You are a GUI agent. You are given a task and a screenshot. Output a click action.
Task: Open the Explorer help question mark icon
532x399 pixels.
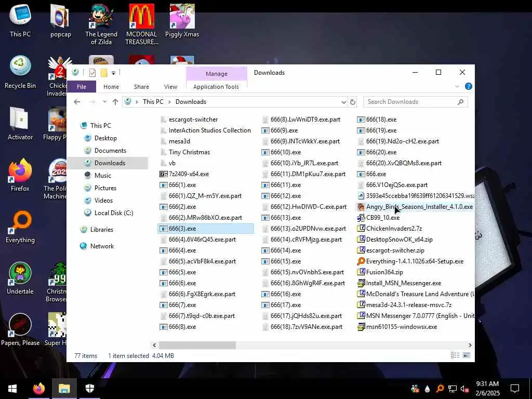(x=469, y=86)
